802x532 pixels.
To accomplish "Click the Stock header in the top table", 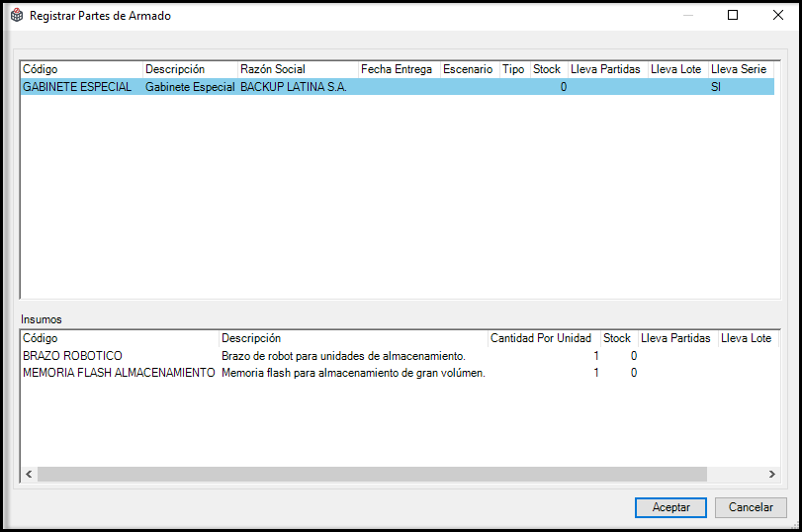I will point(549,69).
